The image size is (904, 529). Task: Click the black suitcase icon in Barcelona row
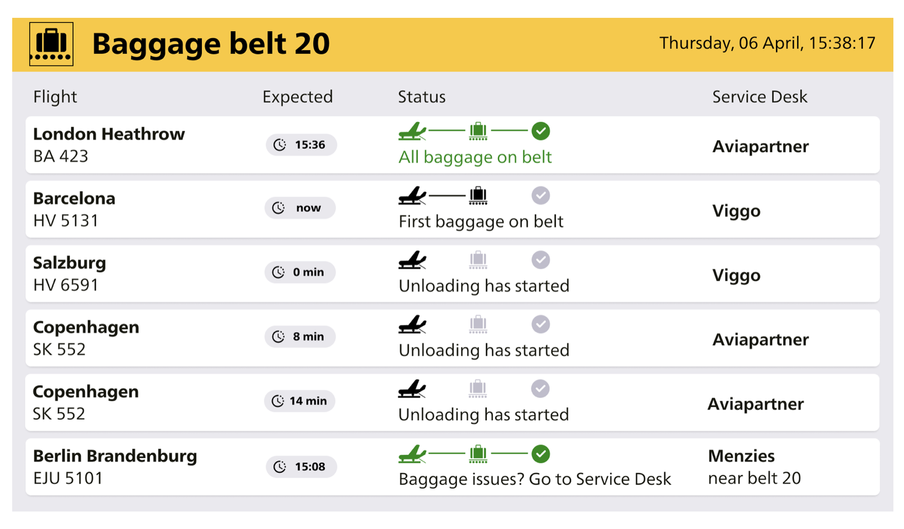click(478, 196)
